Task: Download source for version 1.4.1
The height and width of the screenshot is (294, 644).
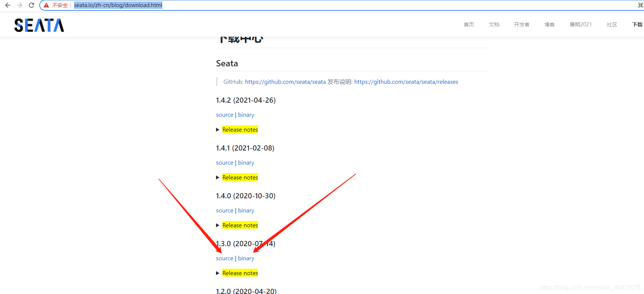Action: click(x=225, y=163)
